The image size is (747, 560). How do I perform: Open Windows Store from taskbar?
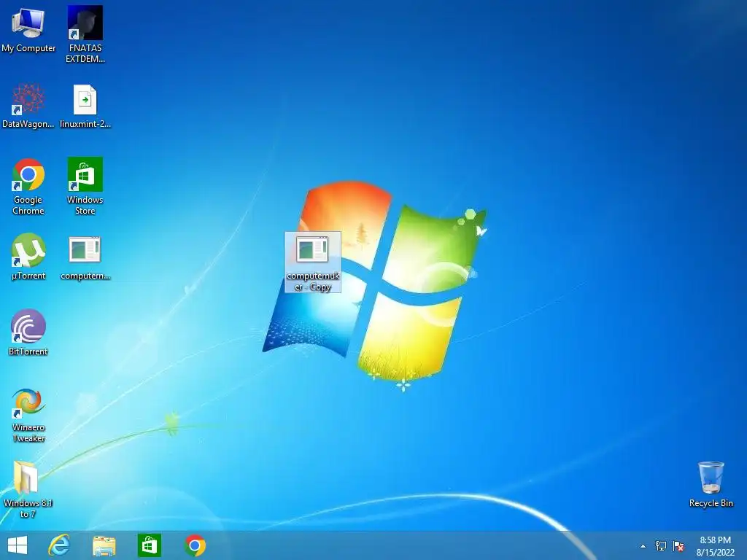(x=149, y=545)
